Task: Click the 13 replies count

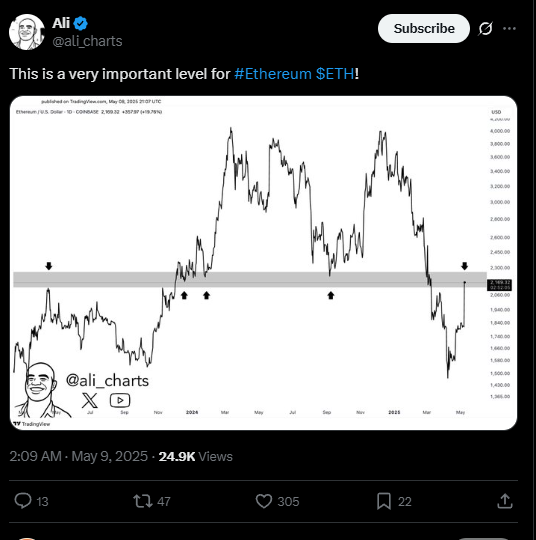Action: pos(42,501)
